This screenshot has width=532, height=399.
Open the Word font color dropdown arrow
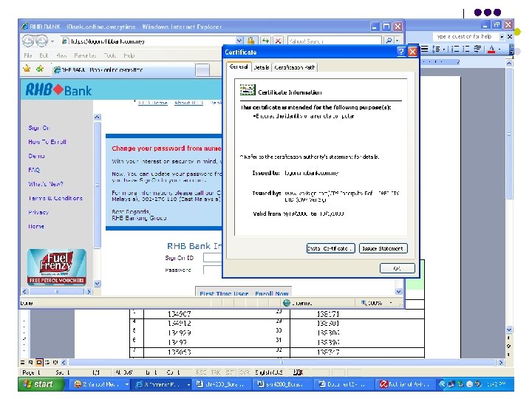pyautogui.click(x=499, y=50)
